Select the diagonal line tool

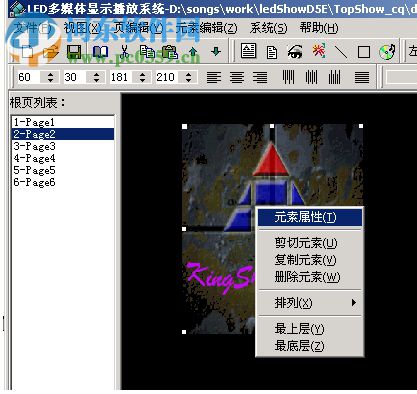point(340,52)
